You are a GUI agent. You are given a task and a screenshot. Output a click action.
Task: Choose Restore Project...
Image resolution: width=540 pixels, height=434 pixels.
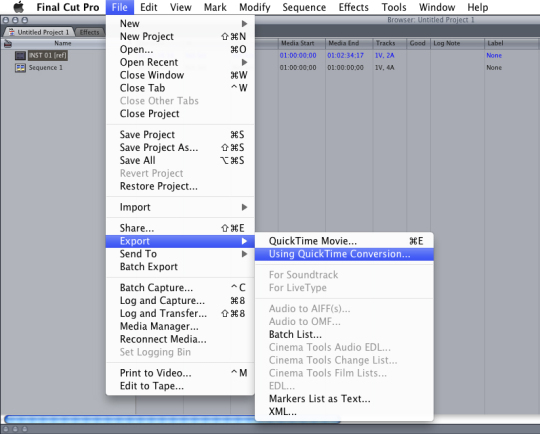180,186
